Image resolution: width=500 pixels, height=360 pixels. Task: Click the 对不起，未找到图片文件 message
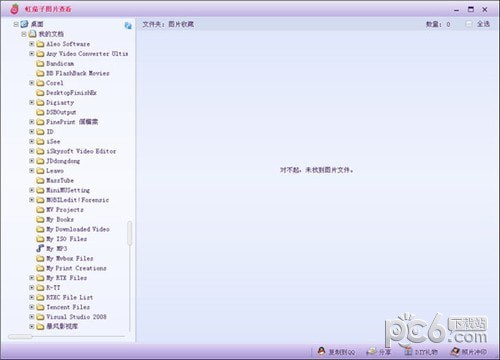316,170
